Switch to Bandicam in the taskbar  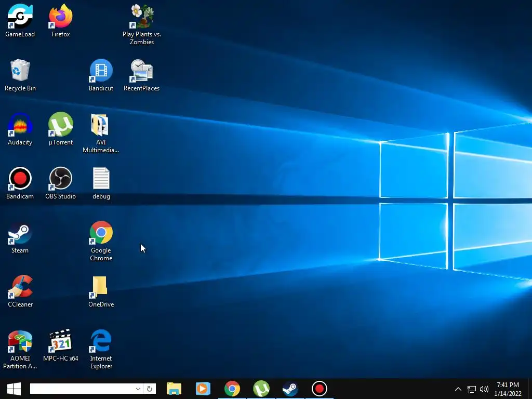coord(320,389)
